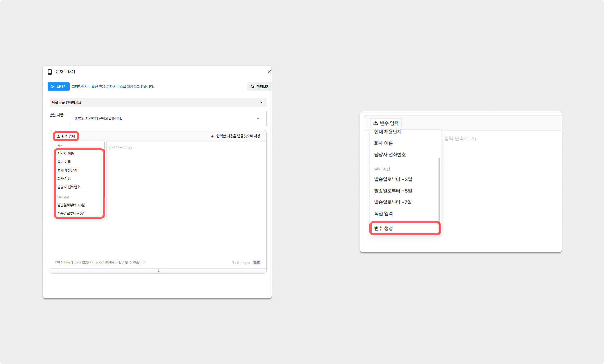Choose 회사 이름 in left variable list

[64, 179]
